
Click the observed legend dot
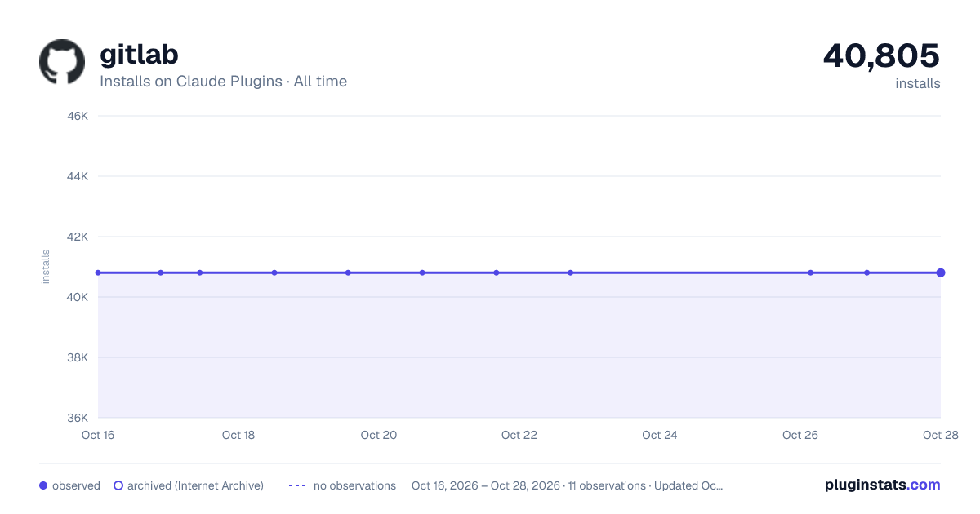[x=43, y=485]
